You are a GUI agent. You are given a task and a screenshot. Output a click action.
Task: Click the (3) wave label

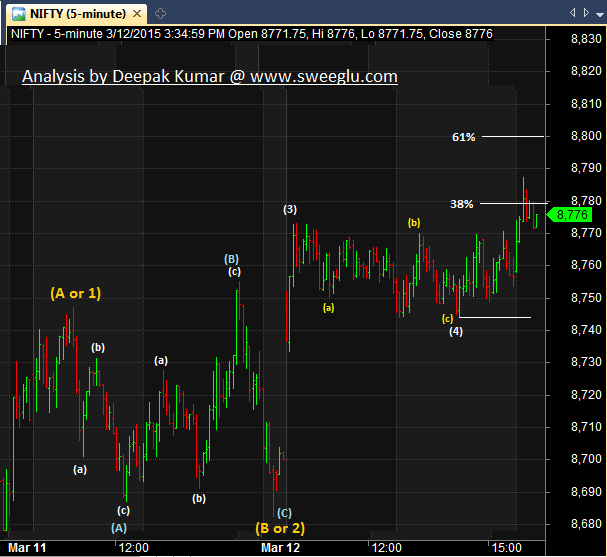[x=290, y=209]
